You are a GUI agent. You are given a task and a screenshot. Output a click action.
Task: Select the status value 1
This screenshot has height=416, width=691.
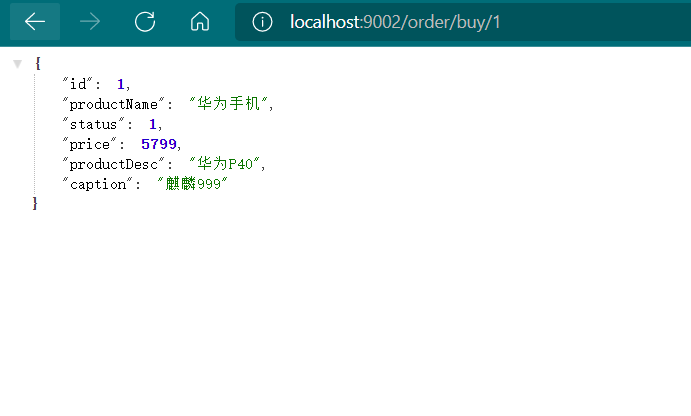pos(152,124)
